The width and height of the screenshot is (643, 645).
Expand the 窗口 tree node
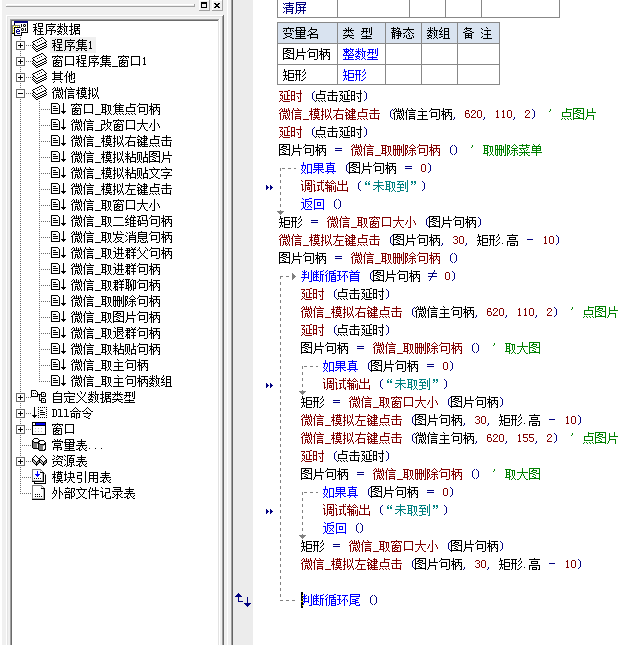(x=20, y=429)
